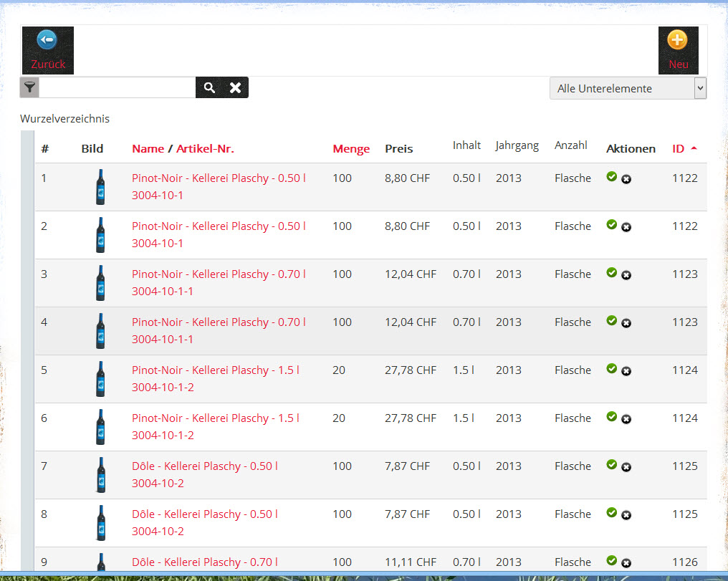The image size is (728, 581).
Task: Select price 12,04 CHF in row 3
Action: [x=411, y=274]
